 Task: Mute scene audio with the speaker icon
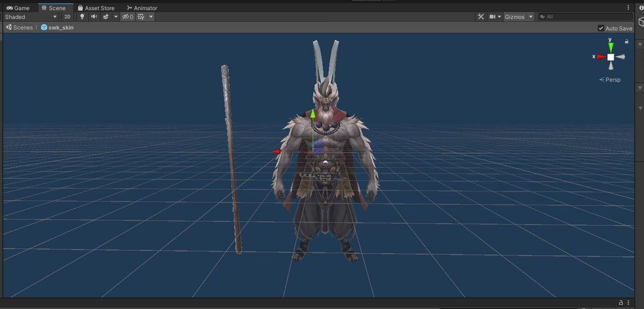94,17
